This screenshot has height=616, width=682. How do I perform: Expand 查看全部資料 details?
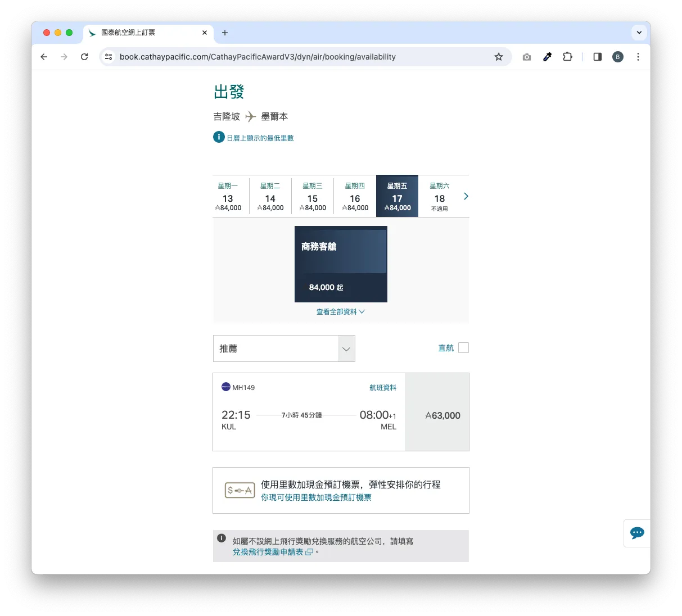pos(340,311)
